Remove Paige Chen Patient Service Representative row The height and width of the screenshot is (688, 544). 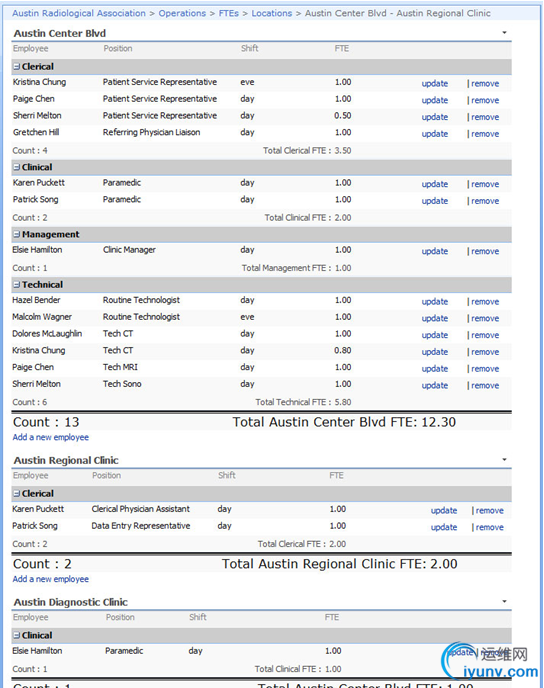pos(485,100)
